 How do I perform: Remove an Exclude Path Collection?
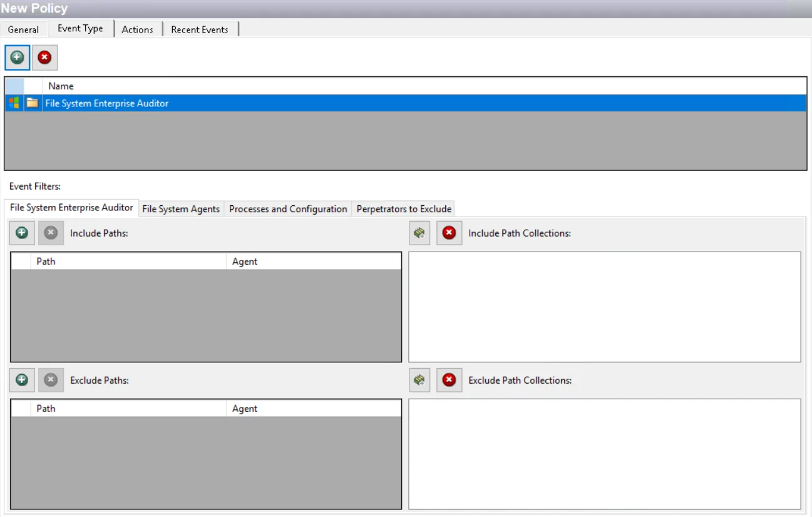449,380
